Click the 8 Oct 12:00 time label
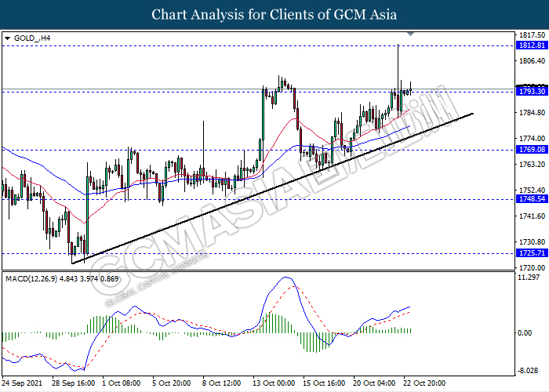 point(222,383)
